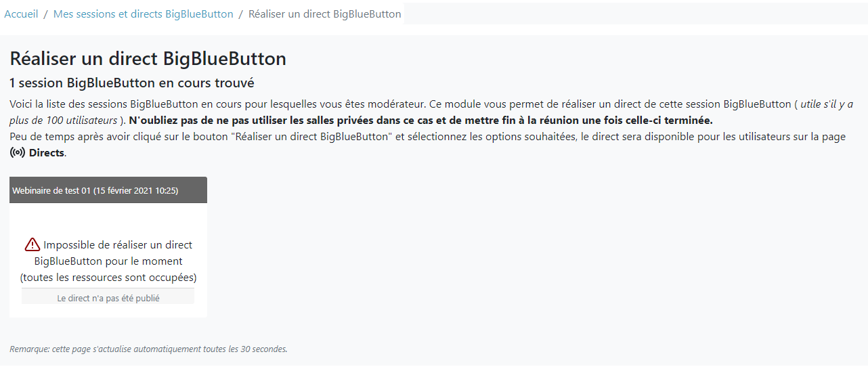Viewport: 868px width, 369px height.
Task: Click the main page heading Réaliser un direct BigBlueButton
Action: 148,59
